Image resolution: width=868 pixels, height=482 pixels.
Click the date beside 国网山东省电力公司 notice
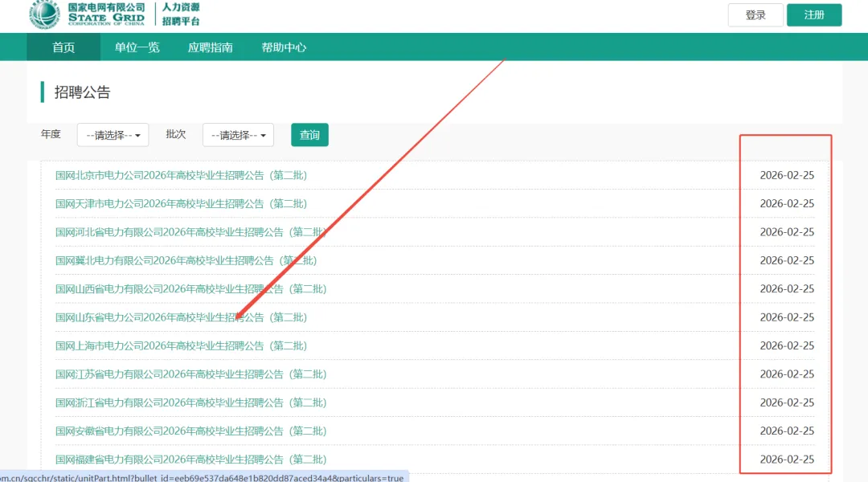pos(787,317)
